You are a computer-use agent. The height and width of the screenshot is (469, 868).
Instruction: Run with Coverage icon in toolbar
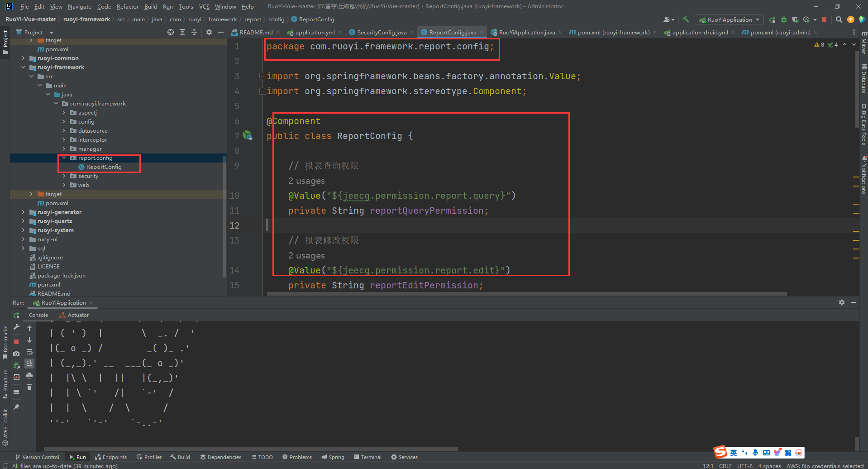coord(795,19)
